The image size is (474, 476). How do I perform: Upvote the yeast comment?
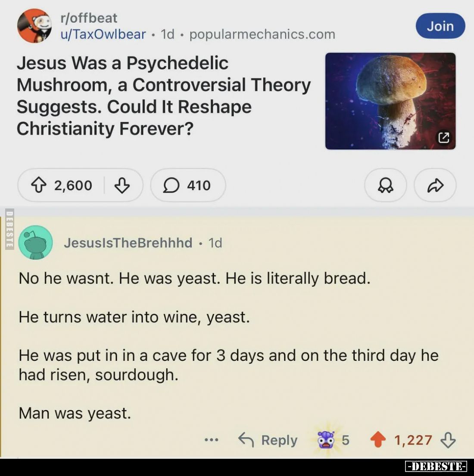tap(378, 440)
